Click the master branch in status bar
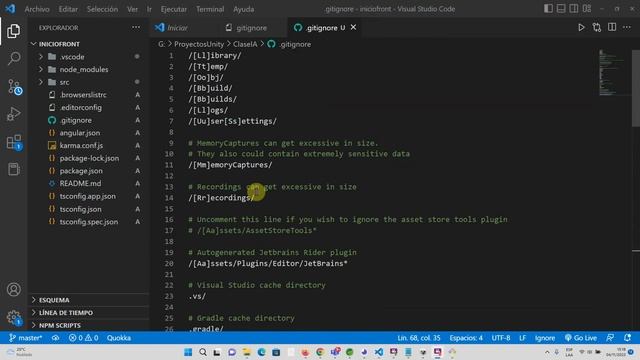Viewport: 640px width, 360px height. (x=25, y=338)
